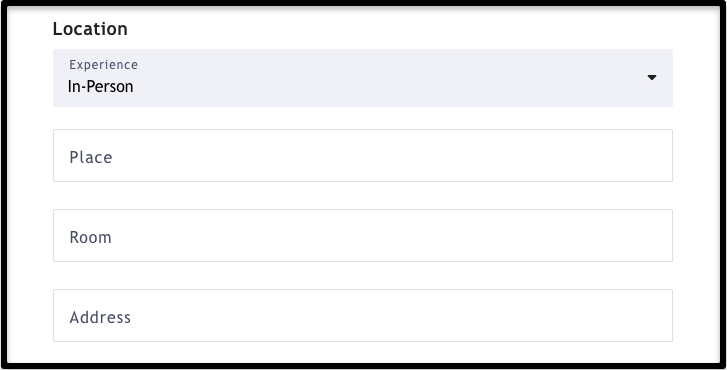Click the Address placeholder label

coord(100,318)
